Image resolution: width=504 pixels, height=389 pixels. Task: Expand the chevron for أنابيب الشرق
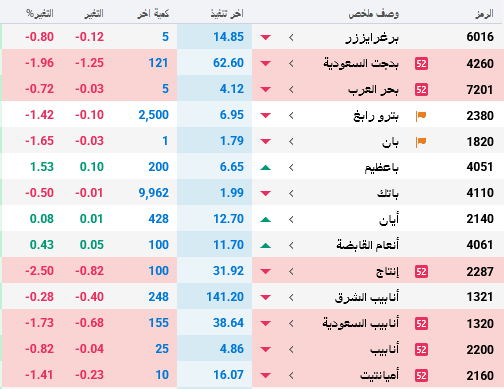point(291,297)
